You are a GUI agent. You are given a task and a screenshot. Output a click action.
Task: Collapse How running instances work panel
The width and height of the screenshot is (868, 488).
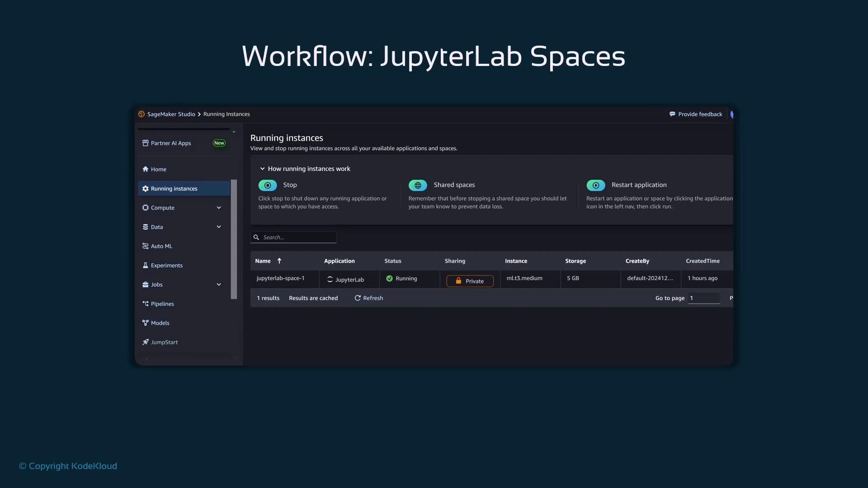pos(262,169)
